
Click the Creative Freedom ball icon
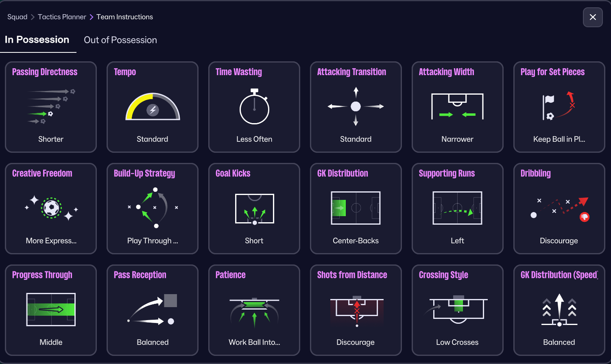tap(51, 208)
